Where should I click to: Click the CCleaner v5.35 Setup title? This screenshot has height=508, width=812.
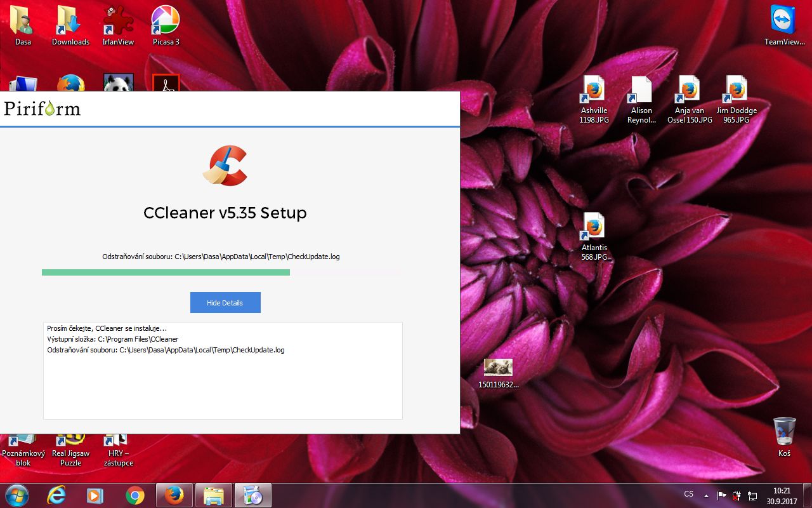[x=225, y=213]
